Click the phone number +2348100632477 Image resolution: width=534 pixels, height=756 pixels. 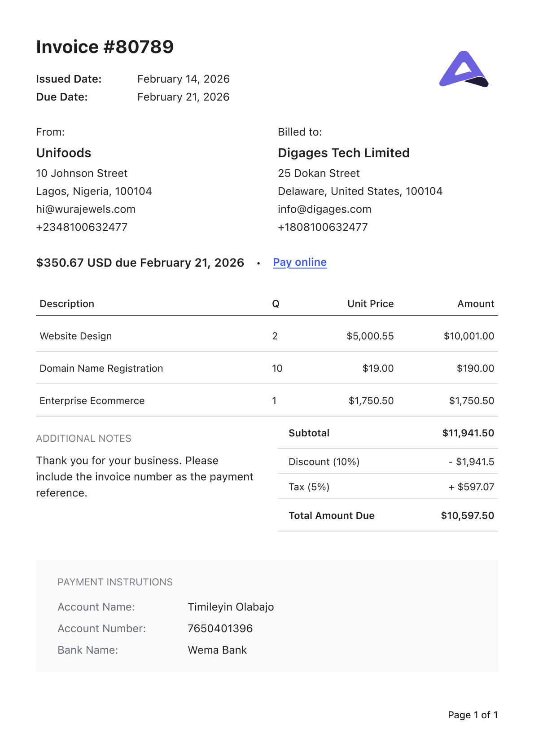coord(82,227)
